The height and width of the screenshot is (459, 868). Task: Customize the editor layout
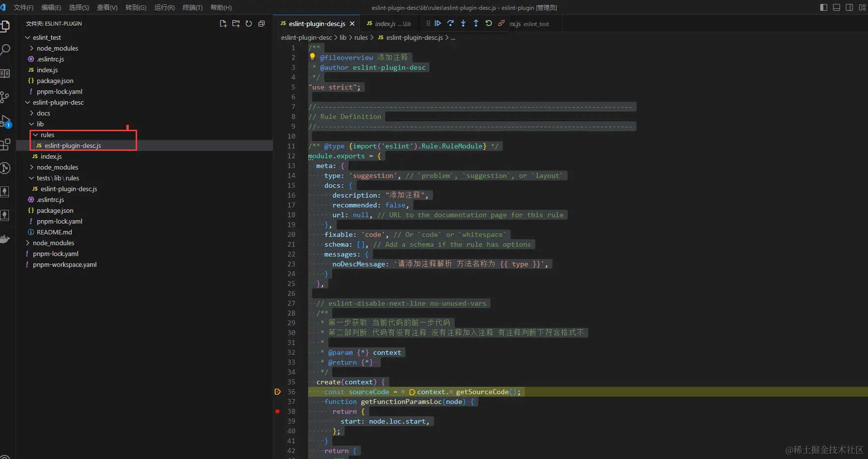coord(862,7)
